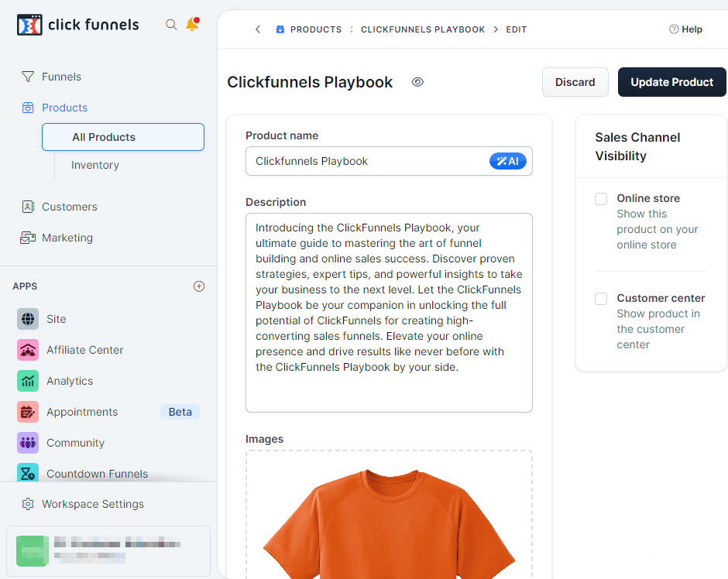Open the search magnifier icon
Image resolution: width=728 pixels, height=579 pixels.
[x=171, y=25]
